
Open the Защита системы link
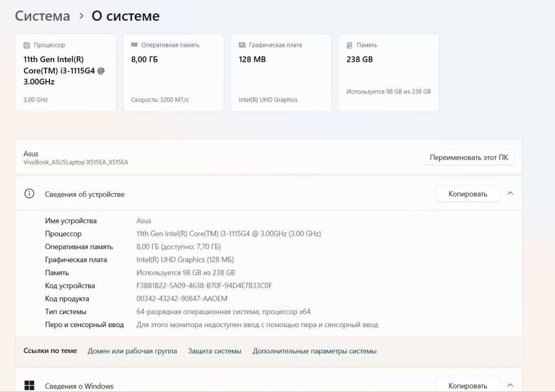215,351
